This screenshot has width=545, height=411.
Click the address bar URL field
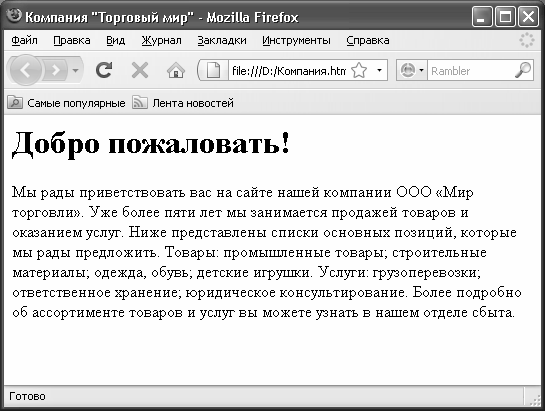(288, 71)
